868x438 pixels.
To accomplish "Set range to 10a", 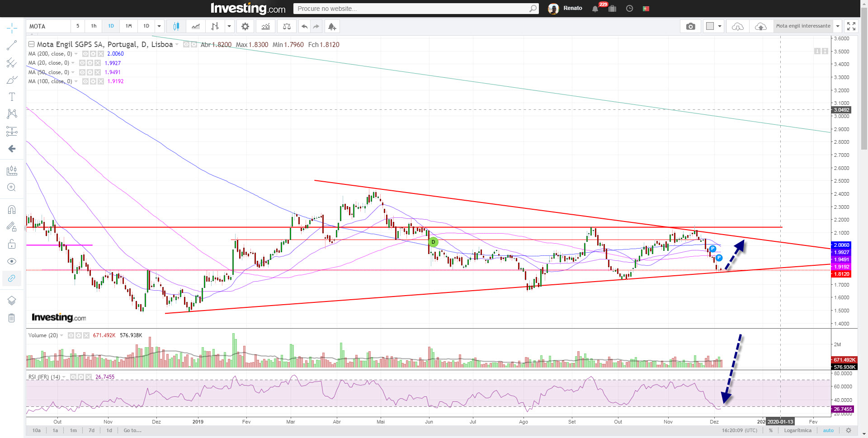I will 37,430.
